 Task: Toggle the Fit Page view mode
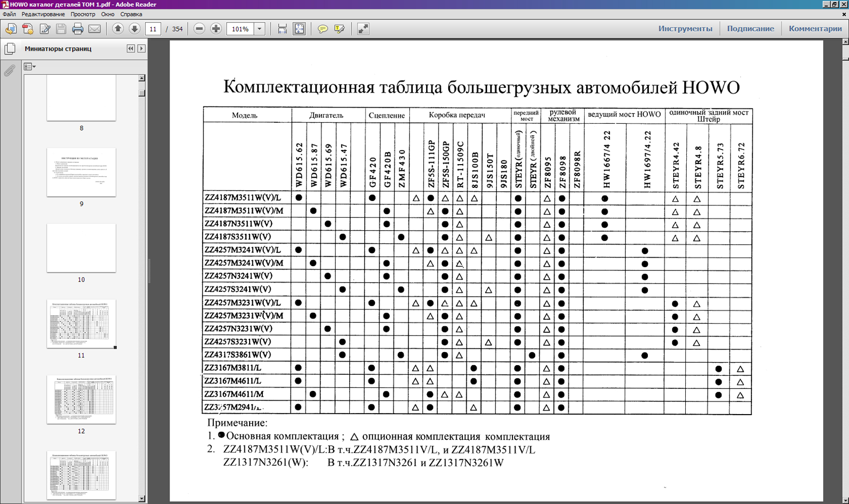coord(299,29)
